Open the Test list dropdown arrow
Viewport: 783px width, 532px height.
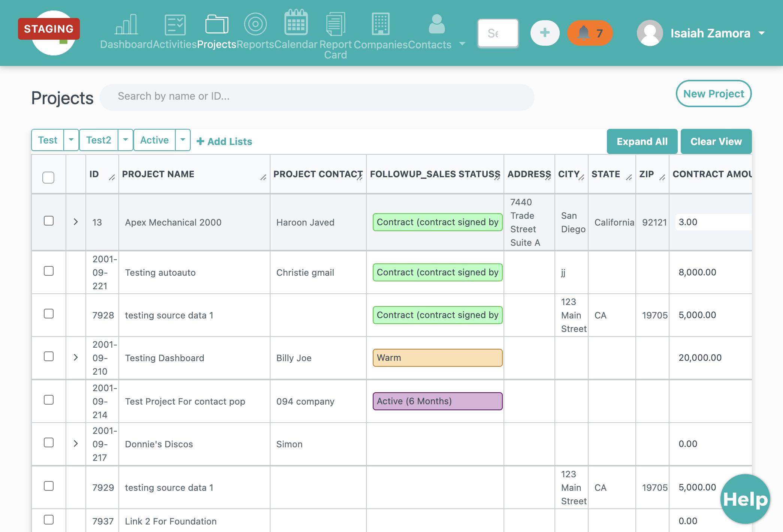[x=71, y=140]
